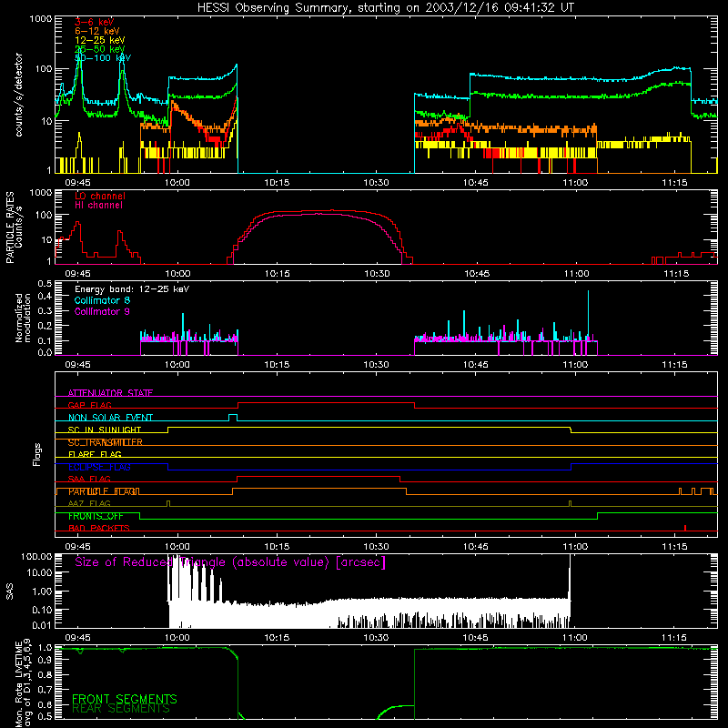Click the red BAD_PACKETS marker near 11:15
The width and height of the screenshot is (728, 728).
click(685, 528)
